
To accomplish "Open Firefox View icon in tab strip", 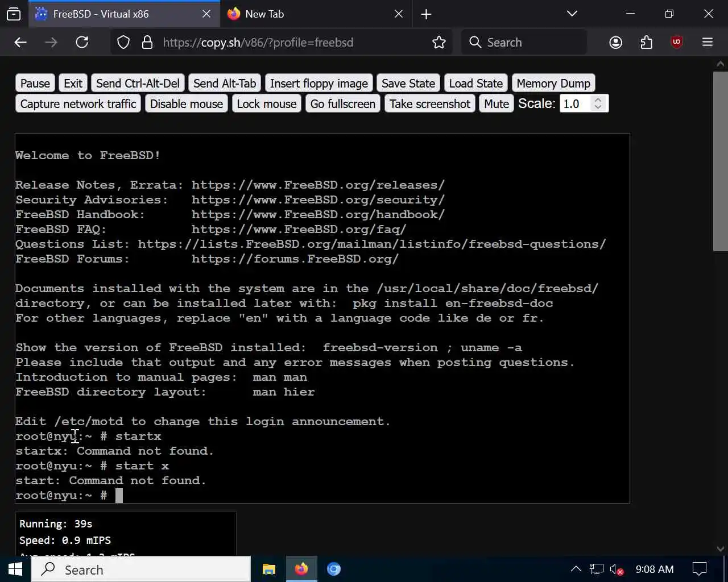I will point(14,14).
